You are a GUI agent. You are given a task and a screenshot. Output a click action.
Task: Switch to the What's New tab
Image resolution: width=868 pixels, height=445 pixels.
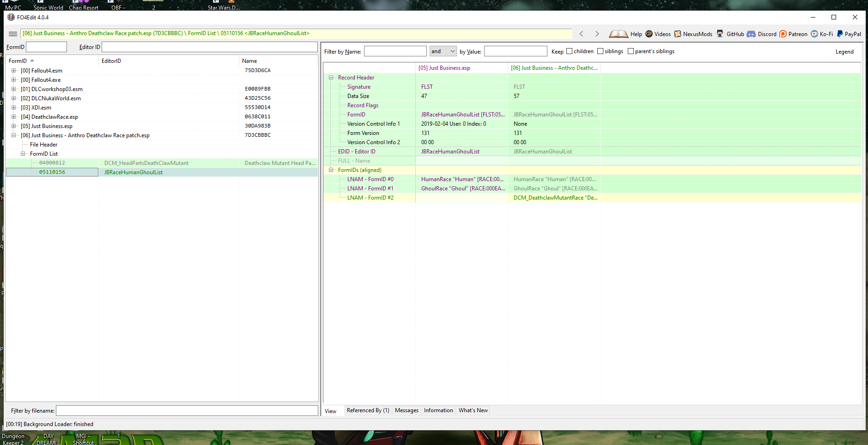pos(473,410)
